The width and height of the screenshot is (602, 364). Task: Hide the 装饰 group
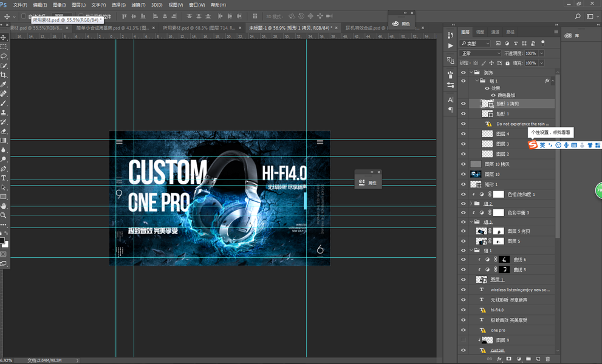click(x=463, y=72)
